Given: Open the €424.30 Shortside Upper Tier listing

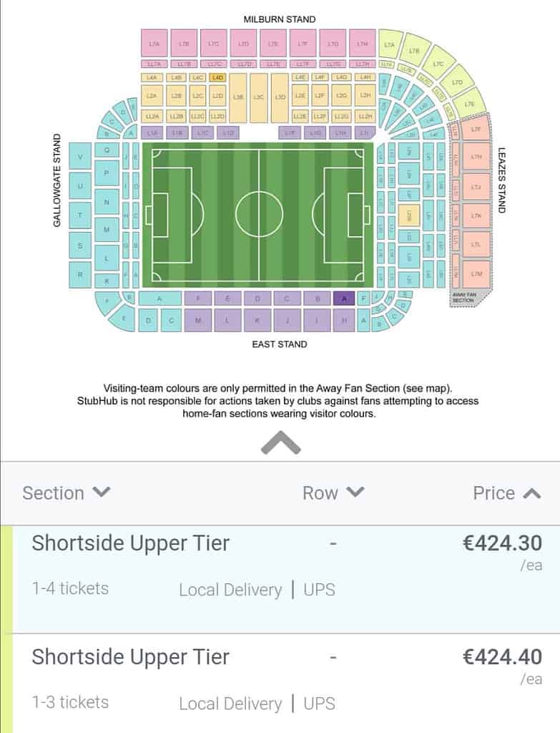Looking at the screenshot, I should tap(280, 579).
